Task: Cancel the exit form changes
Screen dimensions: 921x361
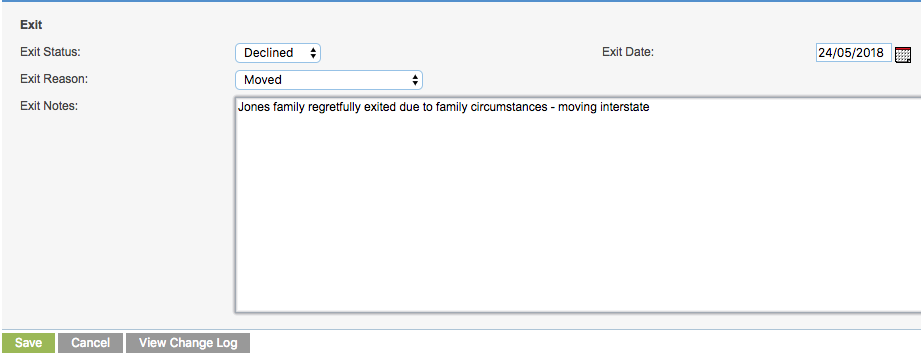Action: [90, 343]
